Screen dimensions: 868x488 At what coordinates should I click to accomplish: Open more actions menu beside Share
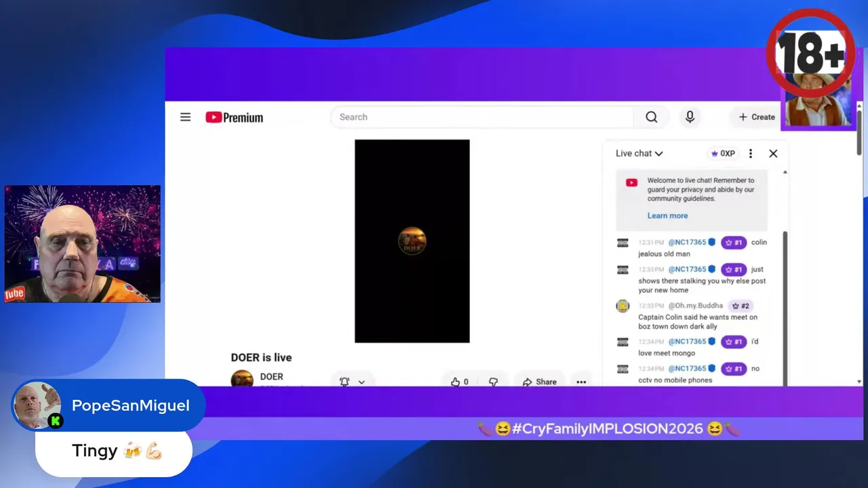[x=581, y=382]
